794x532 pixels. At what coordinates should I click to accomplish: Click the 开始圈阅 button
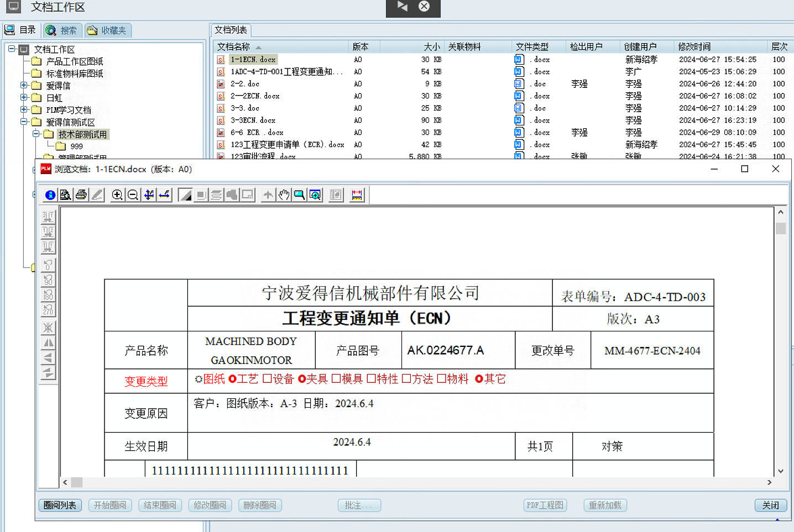(x=110, y=505)
